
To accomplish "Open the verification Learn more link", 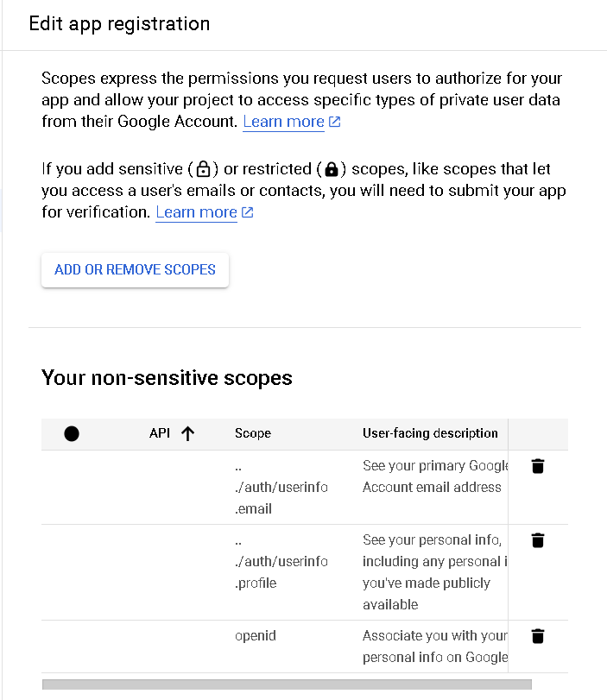I will [x=196, y=211].
